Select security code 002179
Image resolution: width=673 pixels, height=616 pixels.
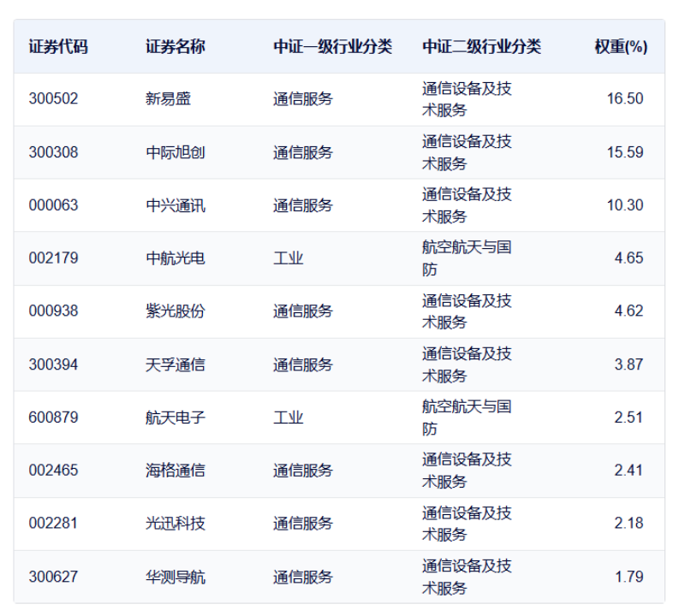[53, 258]
